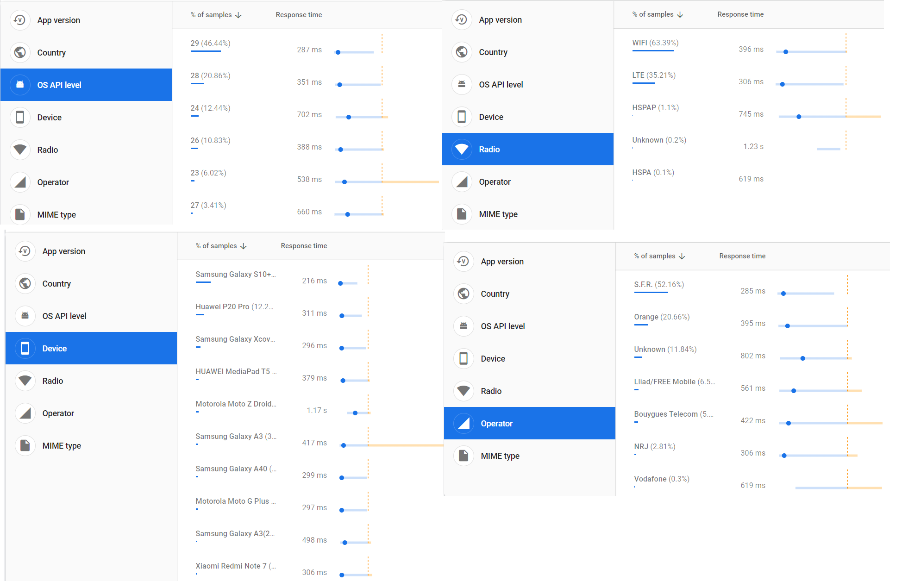Image resolution: width=902 pixels, height=588 pixels.
Task: Toggle sort arrow above WIFI row
Action: [680, 15]
